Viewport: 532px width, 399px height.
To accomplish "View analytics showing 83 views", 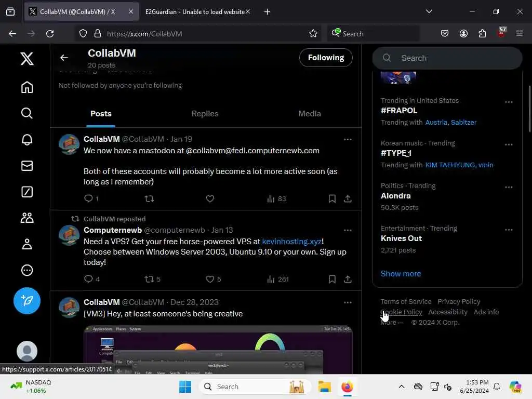I will click(x=276, y=199).
